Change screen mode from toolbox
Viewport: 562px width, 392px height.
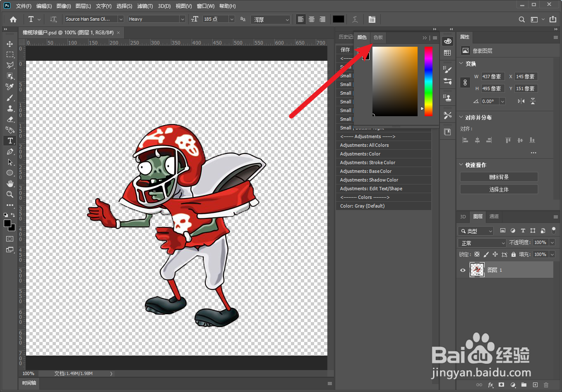(10, 250)
